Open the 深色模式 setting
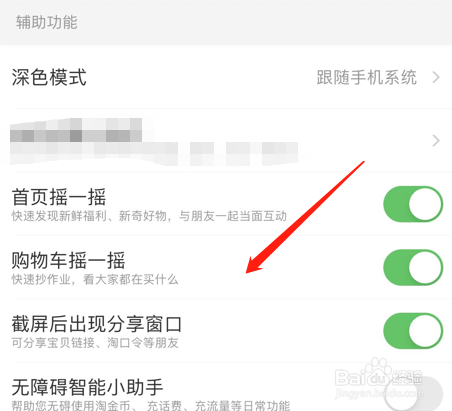 (226, 77)
